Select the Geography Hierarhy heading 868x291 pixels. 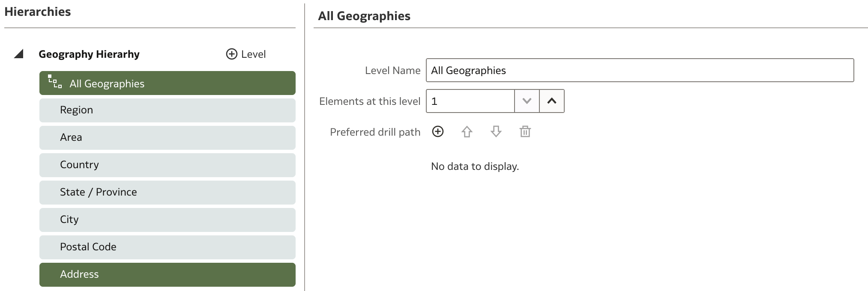coord(89,54)
